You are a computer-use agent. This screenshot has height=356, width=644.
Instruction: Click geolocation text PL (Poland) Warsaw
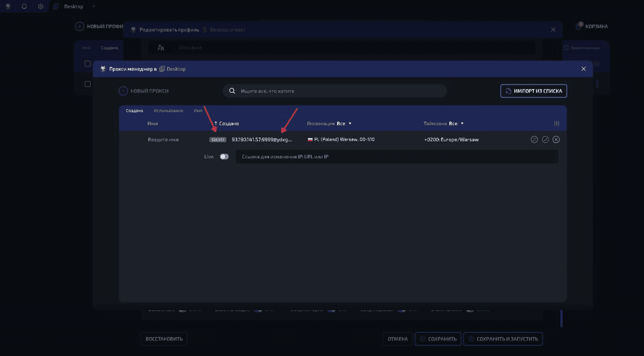[345, 139]
